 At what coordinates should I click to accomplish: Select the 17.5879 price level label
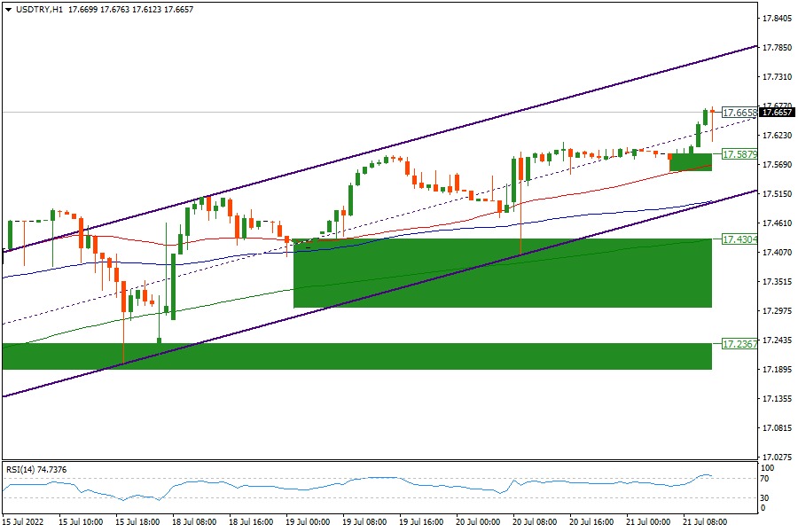(x=739, y=154)
